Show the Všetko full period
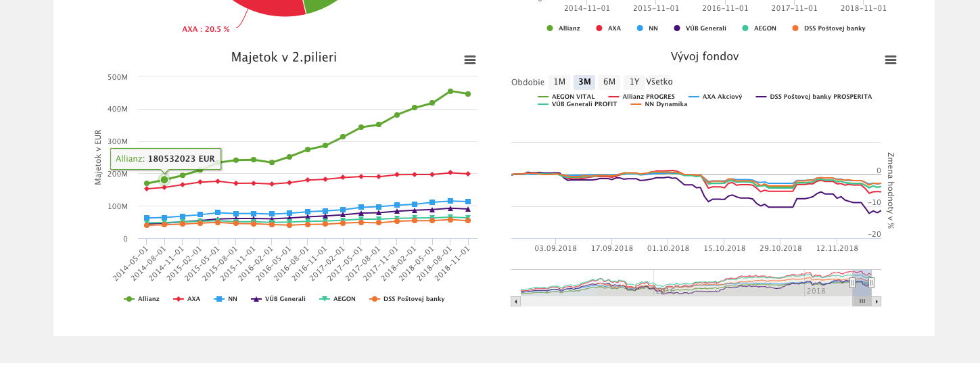The image size is (980, 370). (659, 82)
